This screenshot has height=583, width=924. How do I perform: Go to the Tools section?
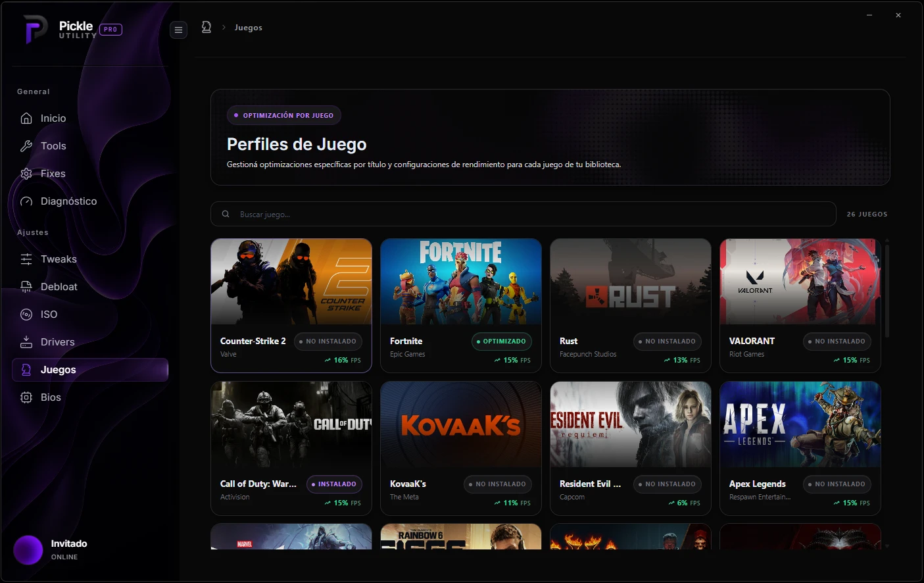coord(90,146)
